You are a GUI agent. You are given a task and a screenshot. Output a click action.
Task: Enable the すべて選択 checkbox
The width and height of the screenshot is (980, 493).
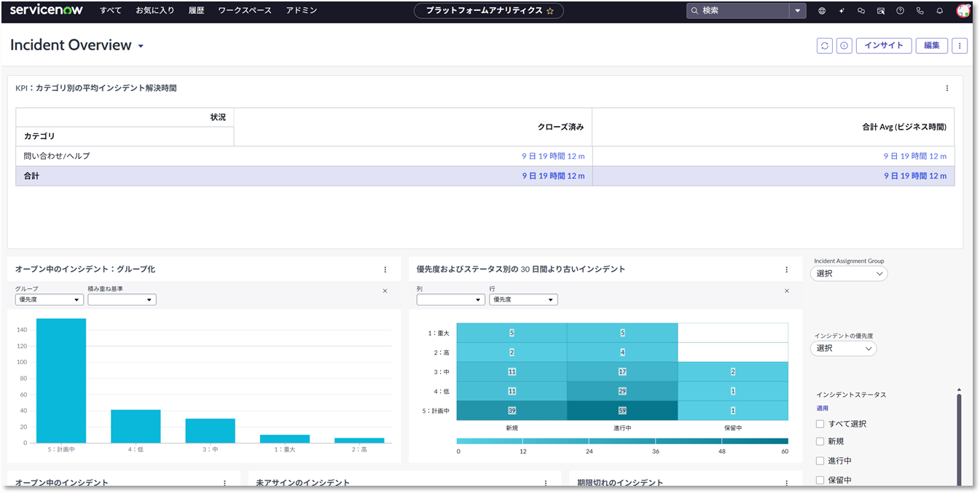click(x=820, y=423)
